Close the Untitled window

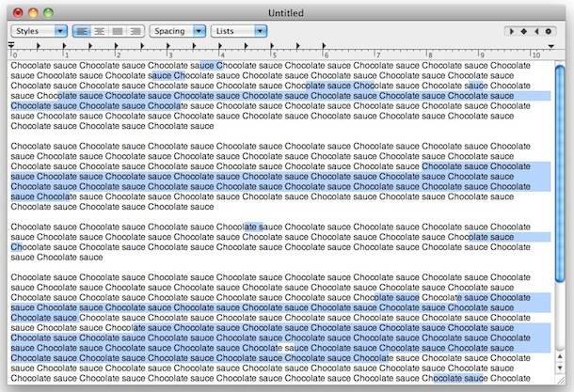point(18,13)
